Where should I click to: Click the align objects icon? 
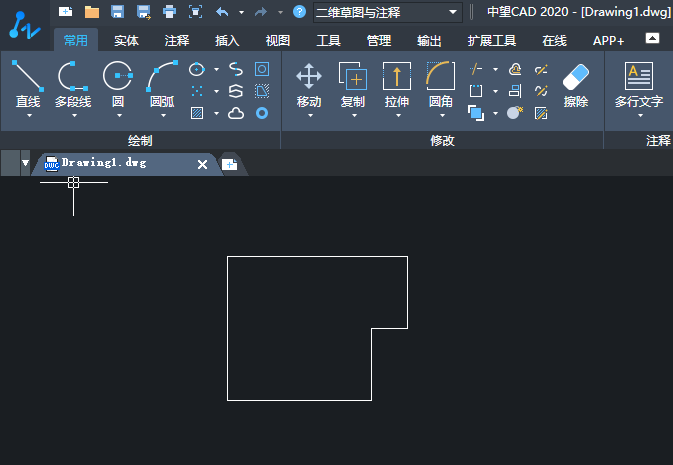(x=515, y=91)
